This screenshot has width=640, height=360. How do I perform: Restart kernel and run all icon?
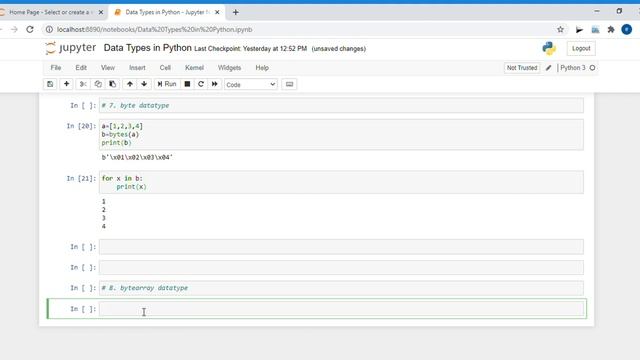(215, 84)
